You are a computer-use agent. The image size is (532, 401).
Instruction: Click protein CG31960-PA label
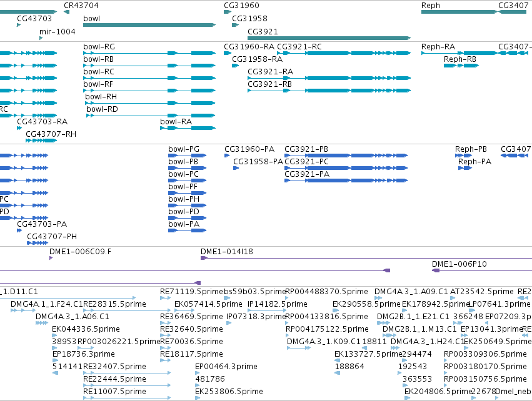click(x=249, y=149)
